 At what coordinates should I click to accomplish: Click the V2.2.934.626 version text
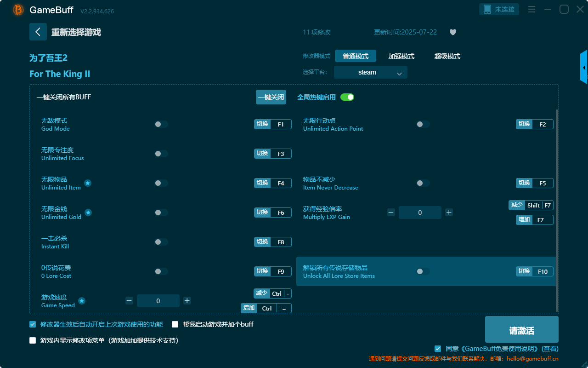(97, 11)
